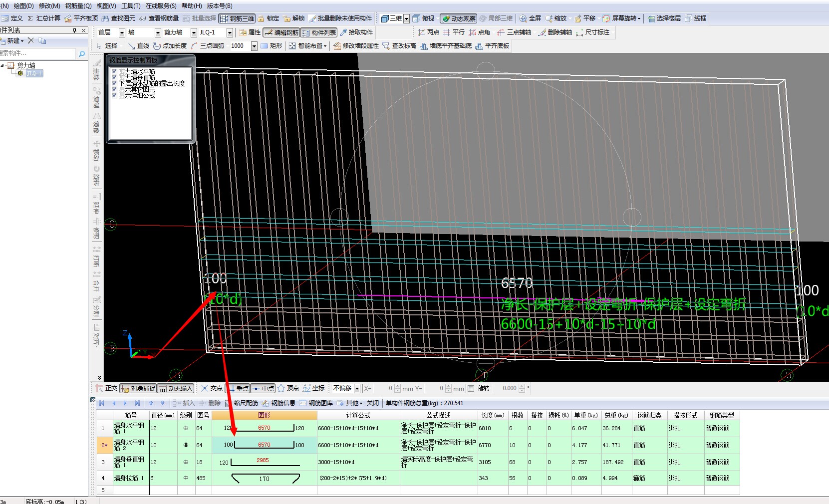
Task: Open the 工具(T) menu
Action: (x=131, y=6)
